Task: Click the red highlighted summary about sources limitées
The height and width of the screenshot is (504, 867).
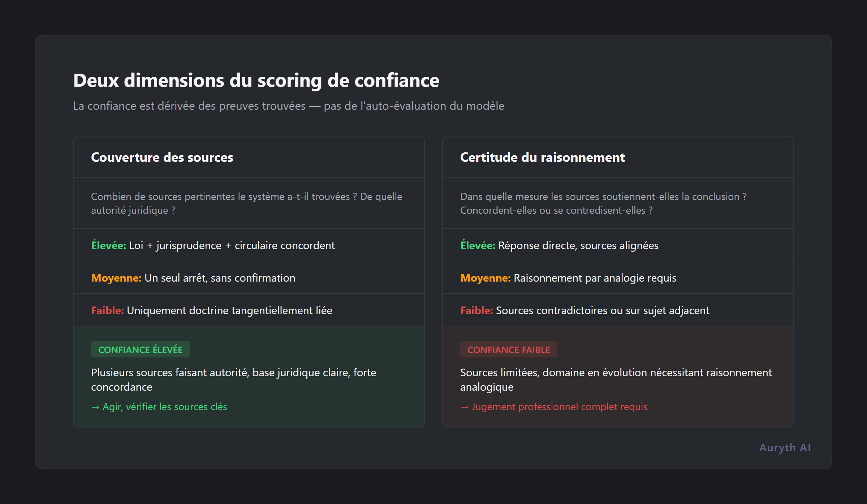Action: coord(616,379)
